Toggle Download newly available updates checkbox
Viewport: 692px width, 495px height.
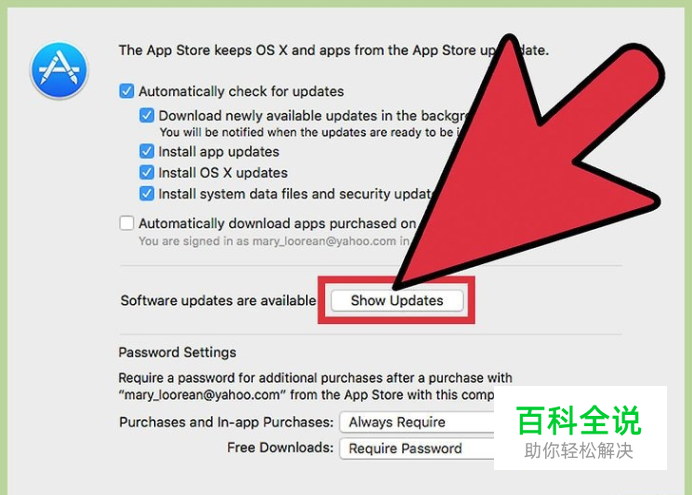(x=147, y=116)
